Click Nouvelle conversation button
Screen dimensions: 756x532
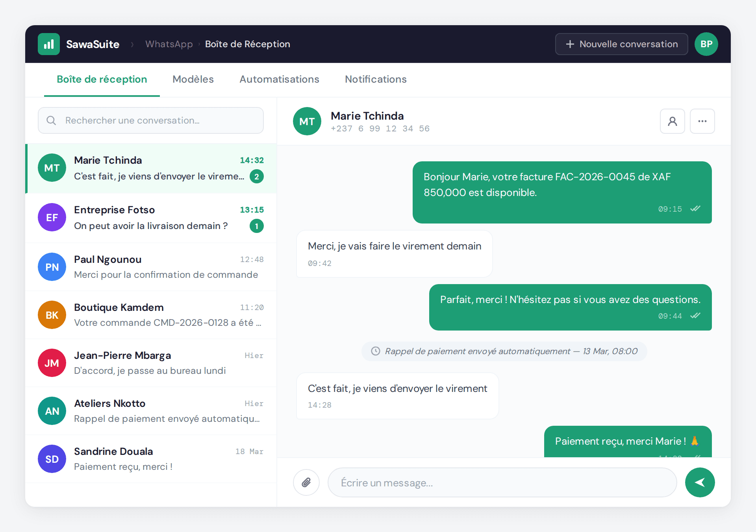click(x=621, y=44)
